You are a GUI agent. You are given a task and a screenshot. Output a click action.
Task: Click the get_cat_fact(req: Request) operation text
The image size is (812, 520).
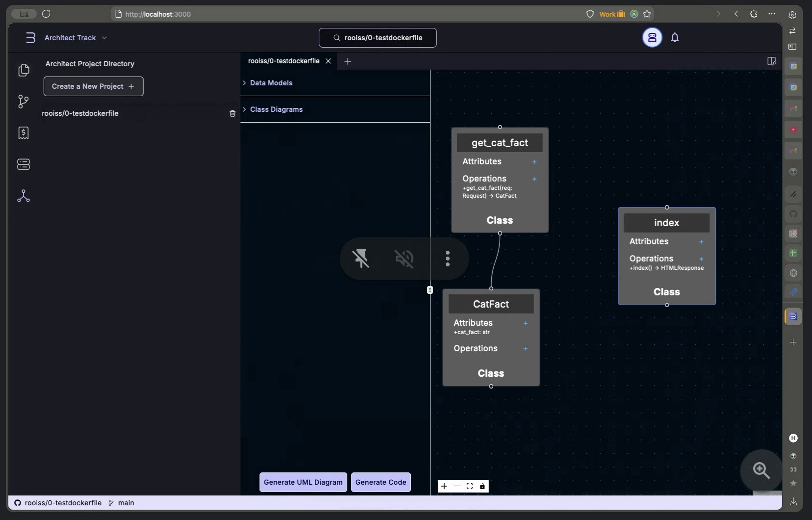tap(489, 192)
